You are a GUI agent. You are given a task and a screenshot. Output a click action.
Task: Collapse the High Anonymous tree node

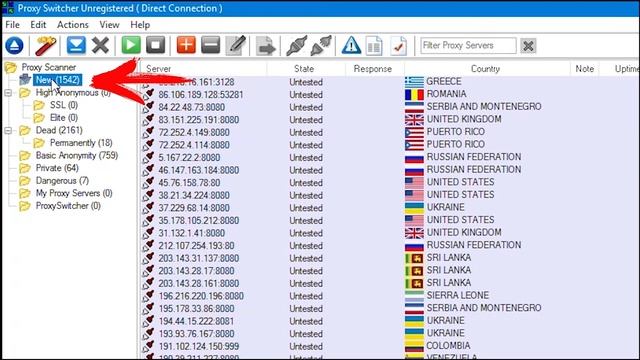pyautogui.click(x=8, y=93)
